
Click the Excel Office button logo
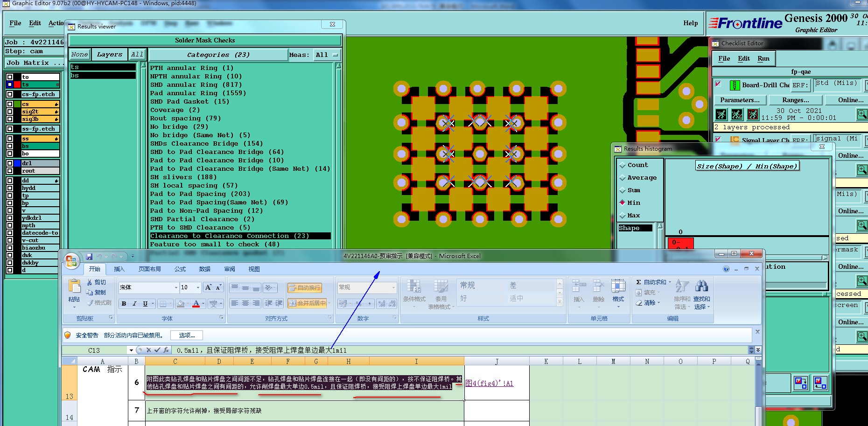(x=71, y=261)
